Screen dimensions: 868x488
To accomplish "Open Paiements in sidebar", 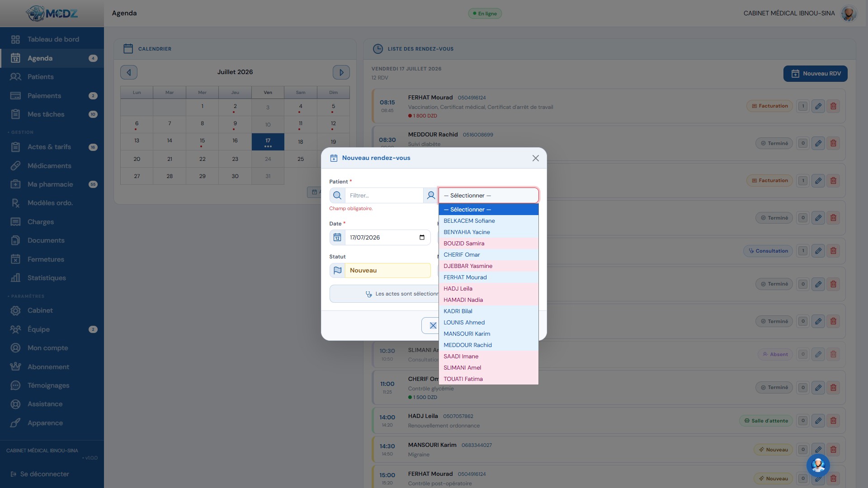I will click(52, 96).
